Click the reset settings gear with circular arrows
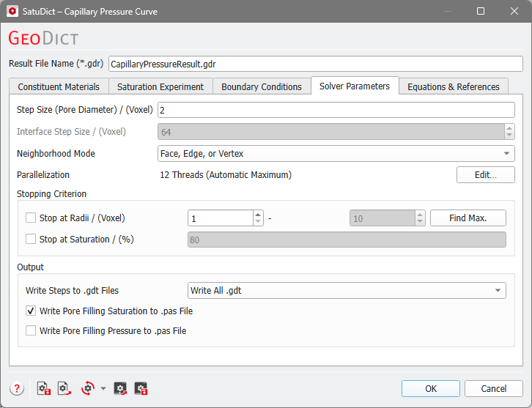Screen dimensions: 532x408 pyautogui.click(x=88, y=388)
